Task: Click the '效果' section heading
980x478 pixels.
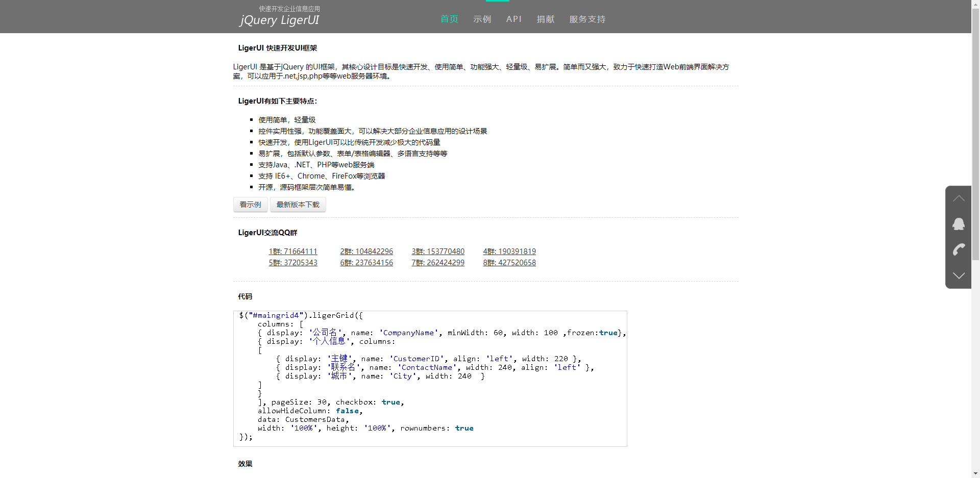Action: 245,464
